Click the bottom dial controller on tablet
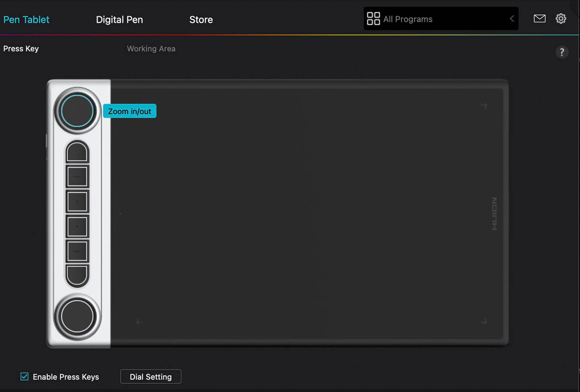This screenshot has height=392, width=580. [x=77, y=316]
